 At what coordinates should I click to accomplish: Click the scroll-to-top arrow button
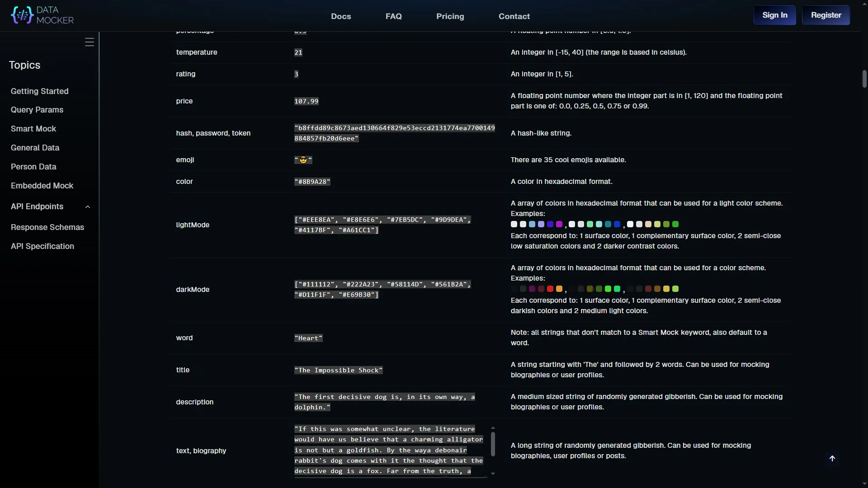coord(832,459)
